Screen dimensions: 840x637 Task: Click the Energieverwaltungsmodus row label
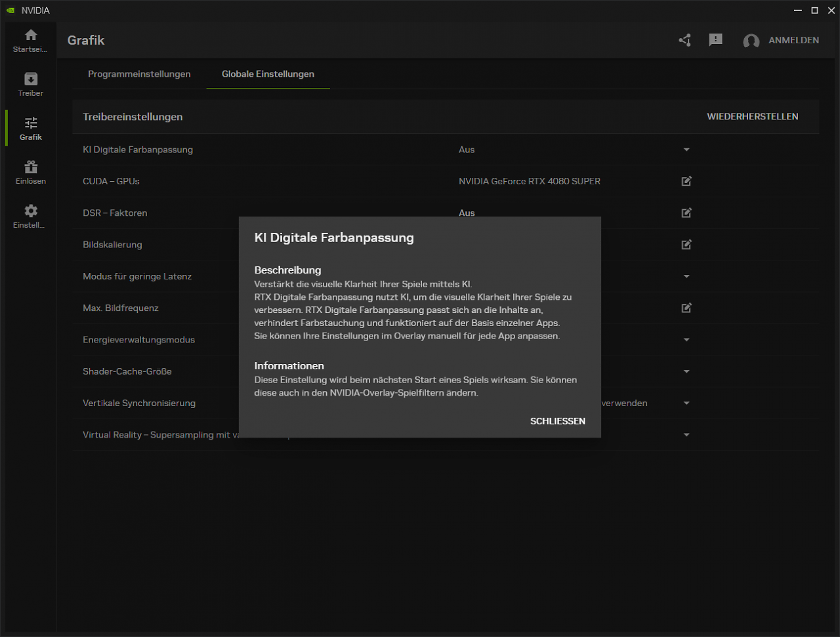tap(138, 340)
